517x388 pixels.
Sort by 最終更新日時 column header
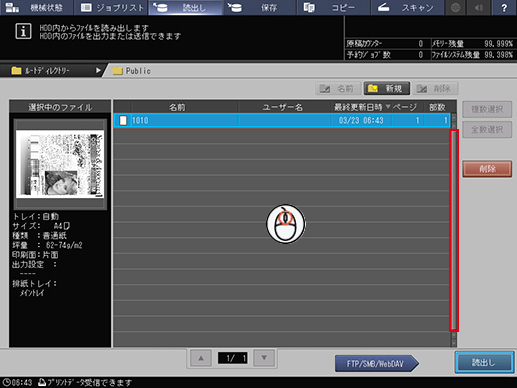coord(361,107)
